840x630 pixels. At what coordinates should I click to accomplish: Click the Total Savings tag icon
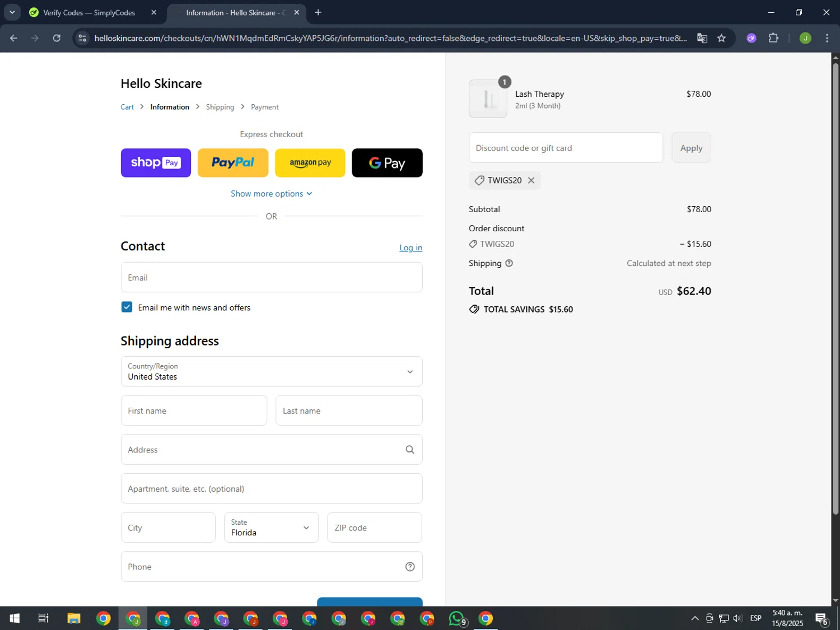(x=474, y=309)
